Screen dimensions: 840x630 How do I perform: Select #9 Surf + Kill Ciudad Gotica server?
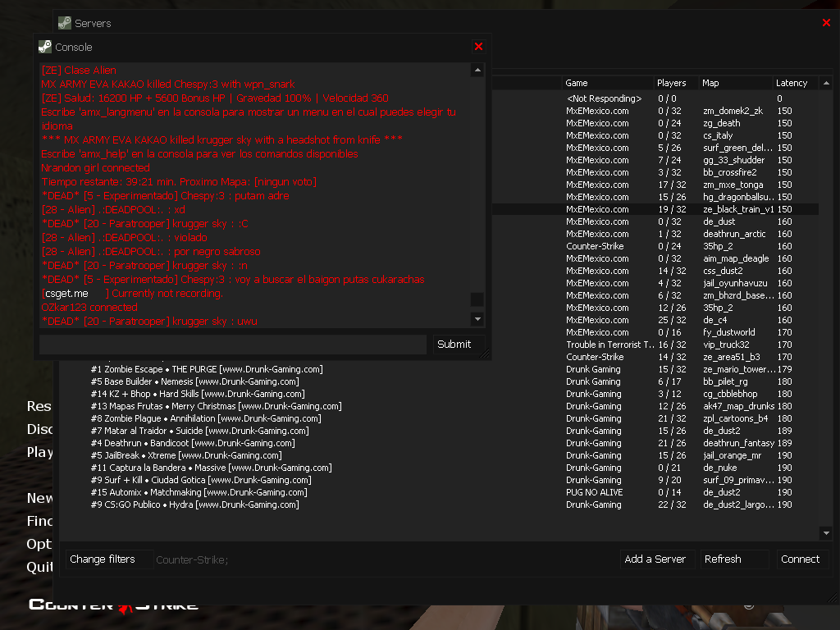click(x=440, y=481)
